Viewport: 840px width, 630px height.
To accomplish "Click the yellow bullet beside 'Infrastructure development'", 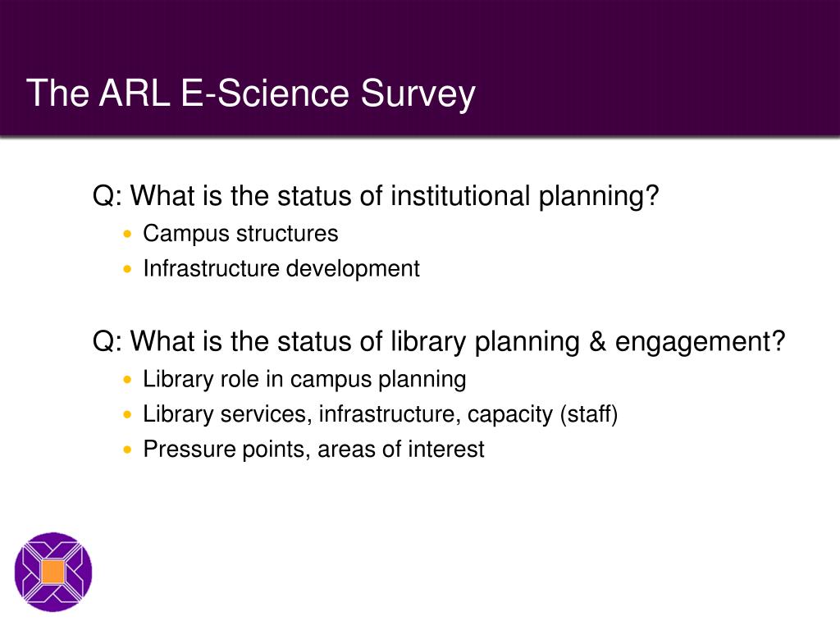I will click(x=127, y=269).
